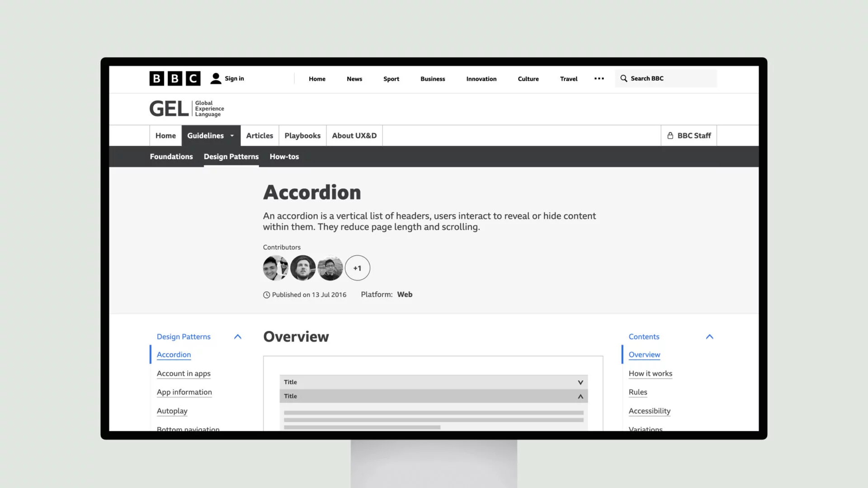Click the Autoplay menu item
Image resolution: width=868 pixels, height=488 pixels.
tap(172, 411)
